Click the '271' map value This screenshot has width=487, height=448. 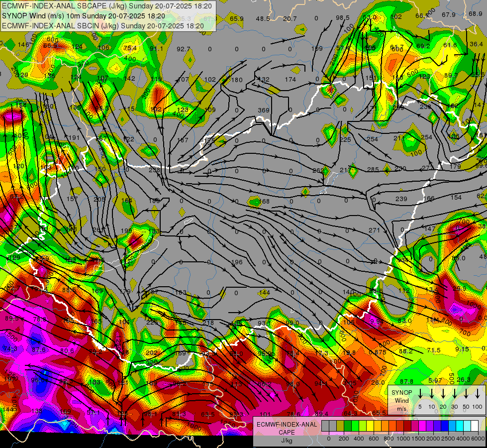[x=374, y=230]
